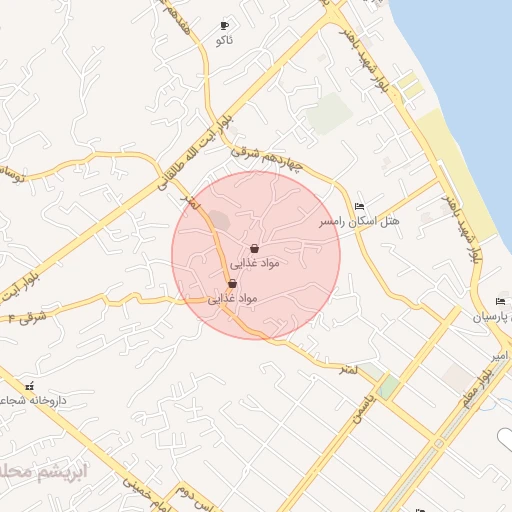The image size is (512, 512).
Task: Click the یاسمن street label
Action: pyautogui.click(x=364, y=408)
